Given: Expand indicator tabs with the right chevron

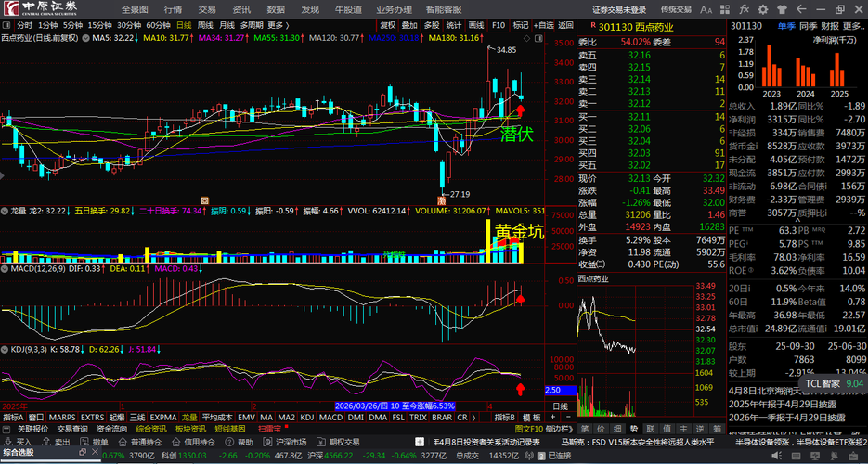Looking at the screenshot, I should (473, 417).
